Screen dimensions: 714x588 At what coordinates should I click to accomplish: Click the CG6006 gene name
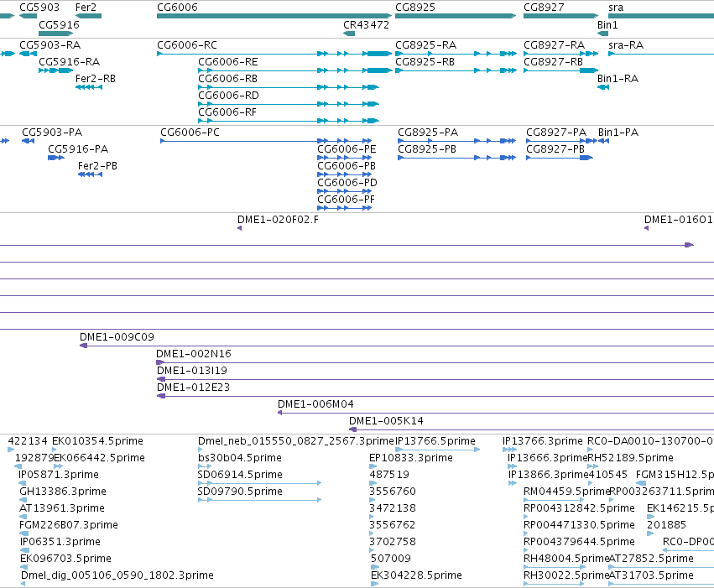177,8
